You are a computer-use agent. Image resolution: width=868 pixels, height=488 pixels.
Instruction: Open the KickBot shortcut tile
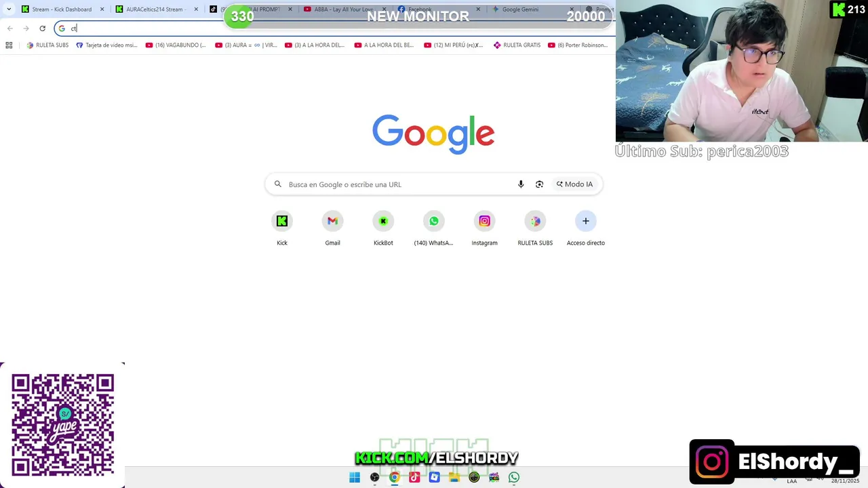tap(383, 228)
